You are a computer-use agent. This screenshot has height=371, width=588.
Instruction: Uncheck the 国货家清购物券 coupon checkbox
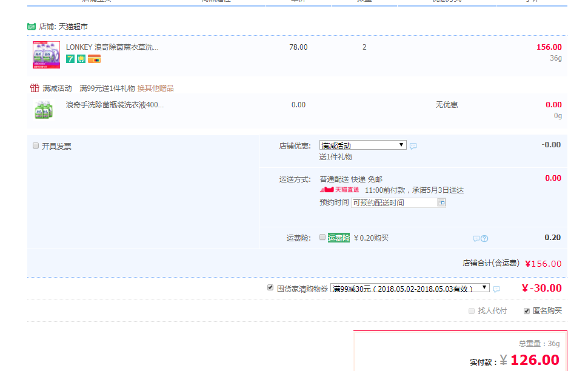coord(270,287)
